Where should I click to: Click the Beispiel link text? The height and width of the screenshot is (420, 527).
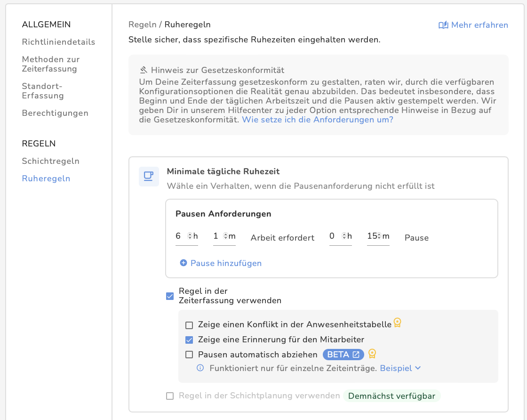coord(396,368)
